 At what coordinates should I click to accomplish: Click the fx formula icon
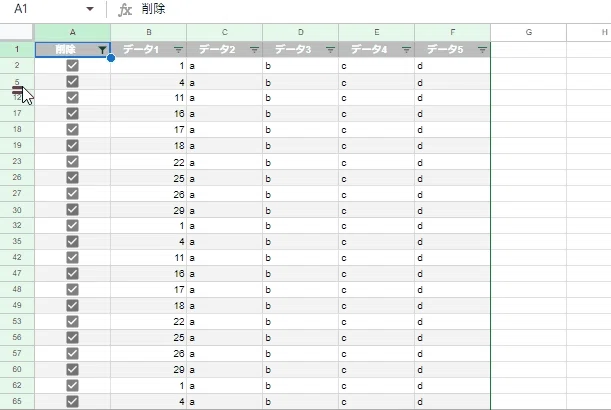125,9
